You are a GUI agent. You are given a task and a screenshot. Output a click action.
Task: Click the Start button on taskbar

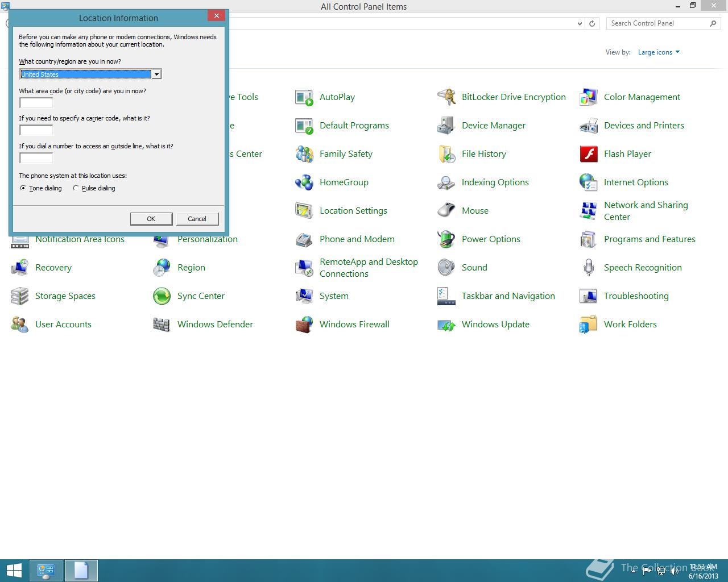(14, 571)
